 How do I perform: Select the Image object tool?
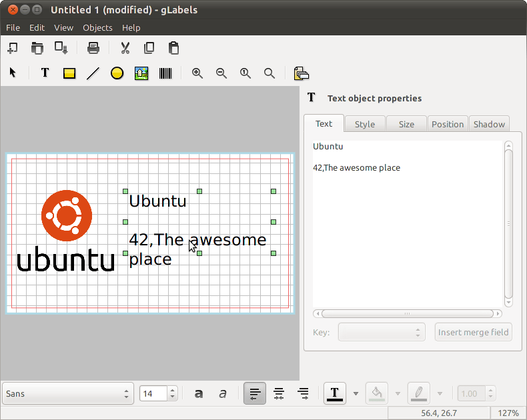(x=141, y=73)
